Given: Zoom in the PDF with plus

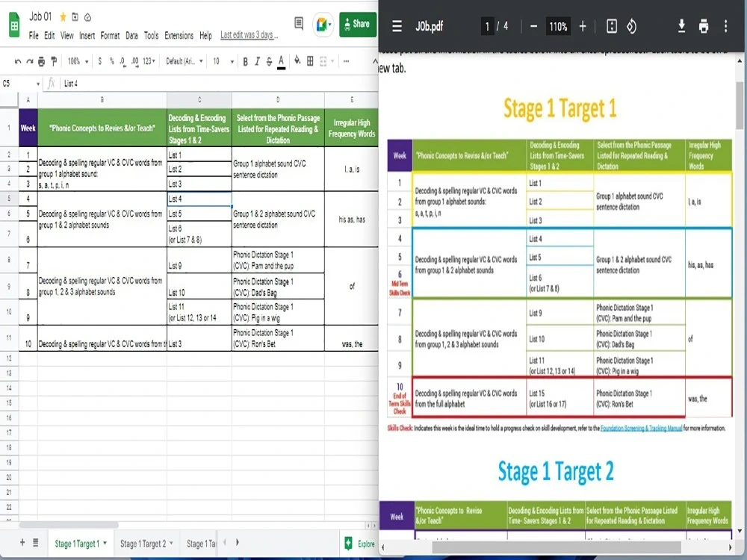Looking at the screenshot, I should click(x=582, y=26).
